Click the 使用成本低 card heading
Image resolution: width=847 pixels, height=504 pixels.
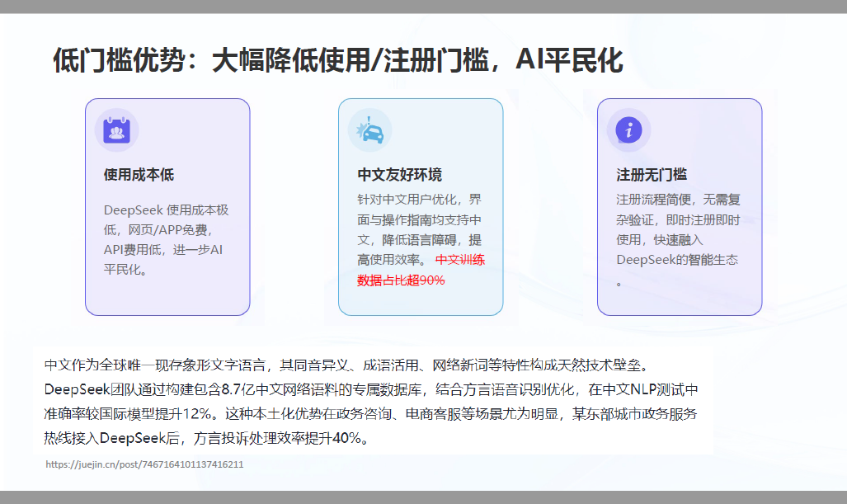pos(139,175)
